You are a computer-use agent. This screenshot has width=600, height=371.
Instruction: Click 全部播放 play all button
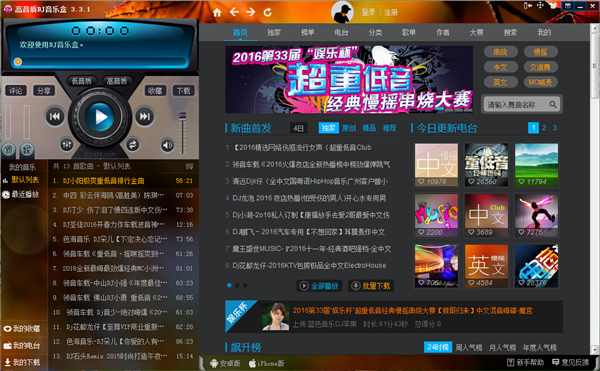pos(319,286)
